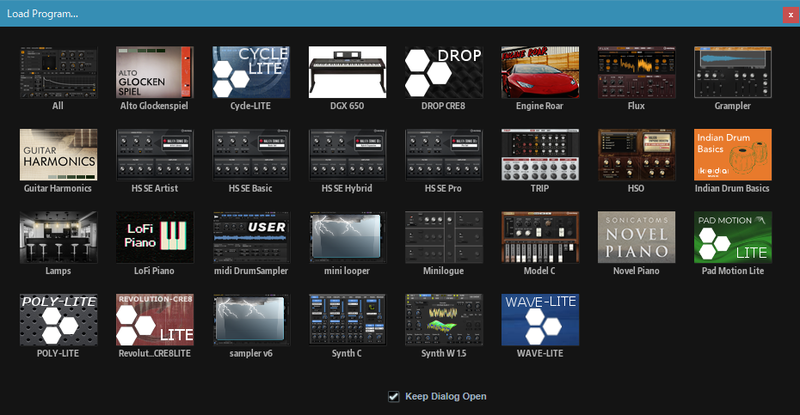Load the DROP CRE8 program
The image size is (800, 415).
[444, 72]
